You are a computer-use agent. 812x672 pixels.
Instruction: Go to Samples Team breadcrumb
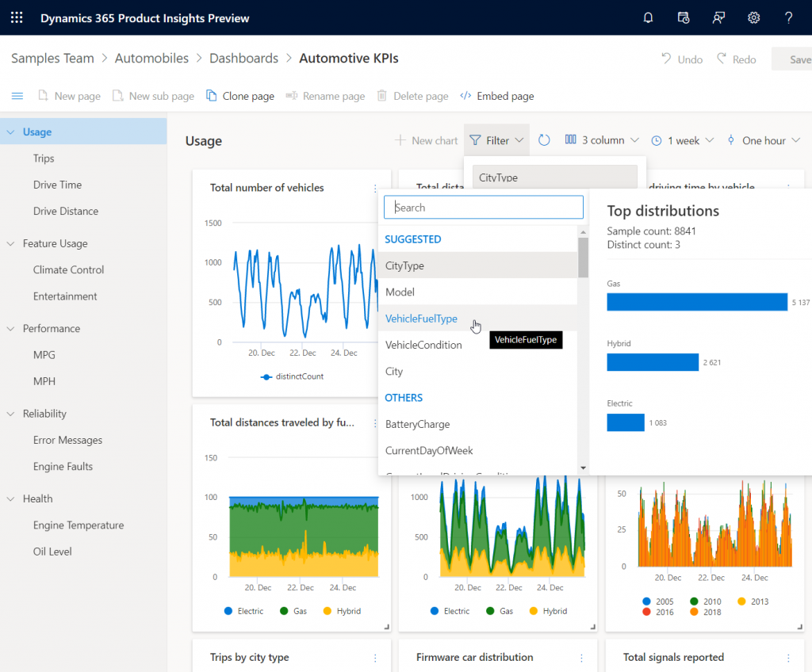(53, 58)
